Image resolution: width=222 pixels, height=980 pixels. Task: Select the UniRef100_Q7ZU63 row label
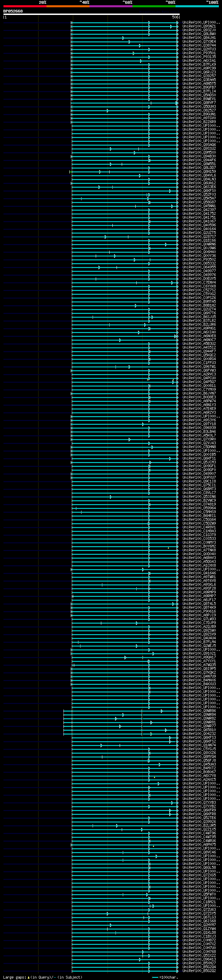click(x=199, y=910)
